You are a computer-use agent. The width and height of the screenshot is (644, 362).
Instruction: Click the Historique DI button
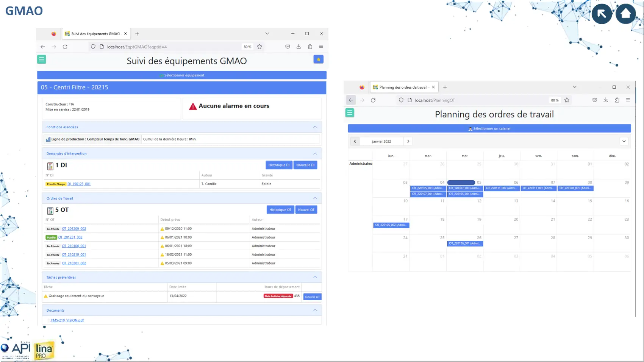click(278, 165)
